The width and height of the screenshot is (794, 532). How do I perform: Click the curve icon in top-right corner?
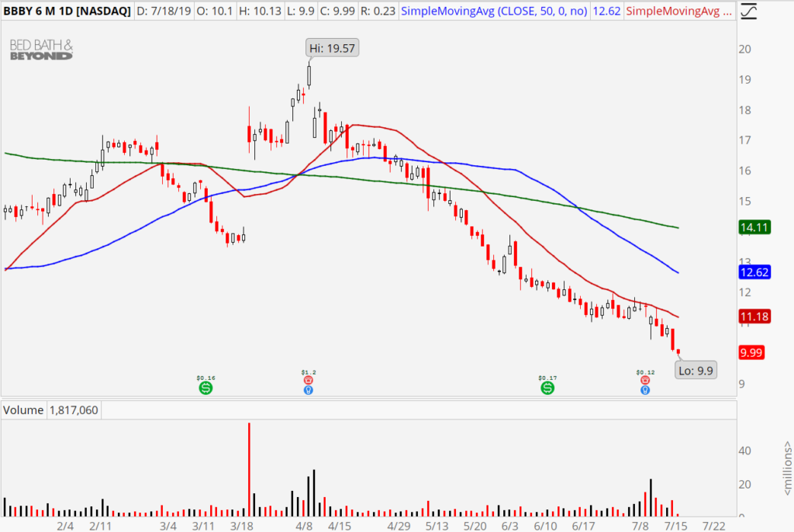click(x=748, y=12)
